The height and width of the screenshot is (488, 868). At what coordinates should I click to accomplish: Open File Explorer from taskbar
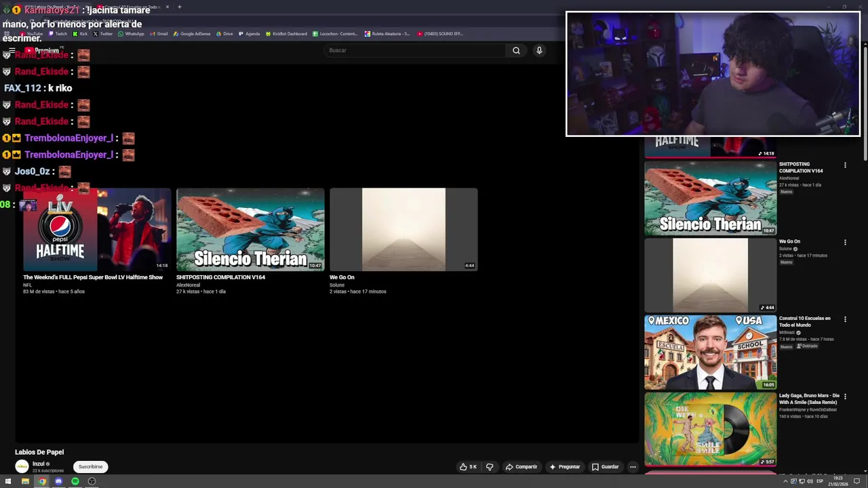point(25,481)
